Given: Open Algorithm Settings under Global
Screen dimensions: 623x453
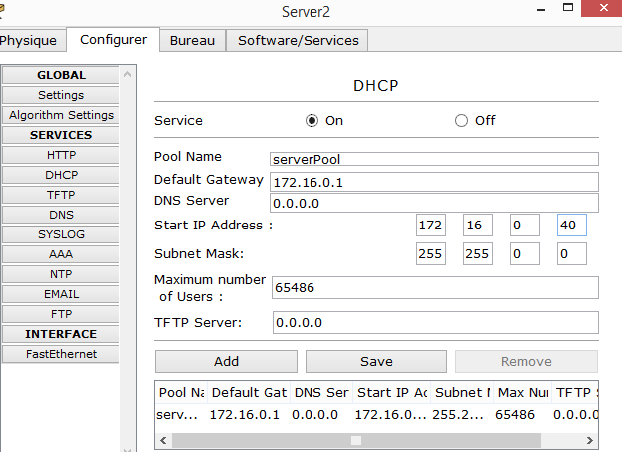Looking at the screenshot, I should [x=61, y=115].
